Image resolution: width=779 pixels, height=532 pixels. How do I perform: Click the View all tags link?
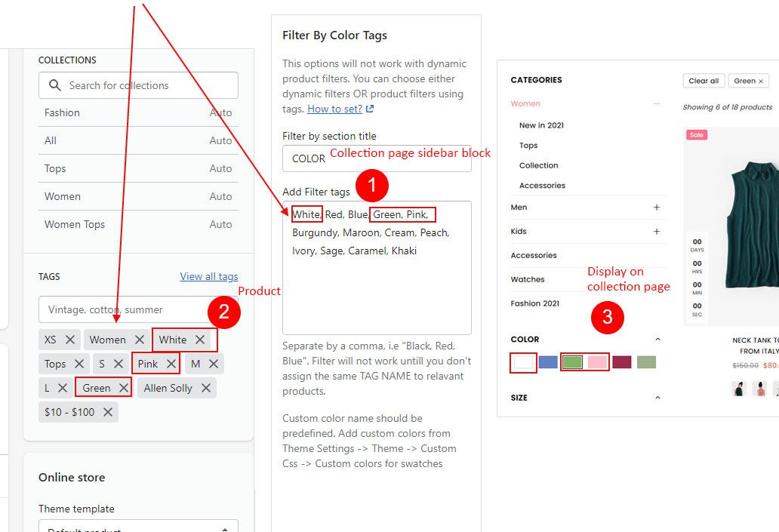[208, 277]
